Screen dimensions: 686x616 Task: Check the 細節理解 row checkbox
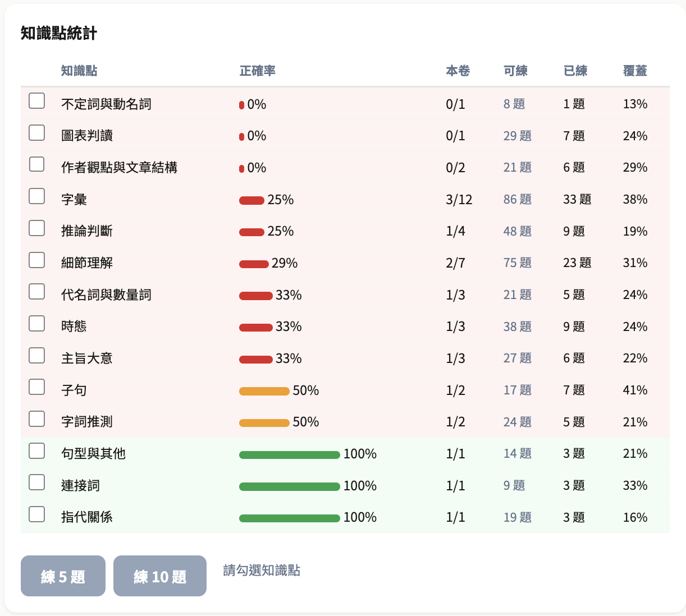[36, 260]
